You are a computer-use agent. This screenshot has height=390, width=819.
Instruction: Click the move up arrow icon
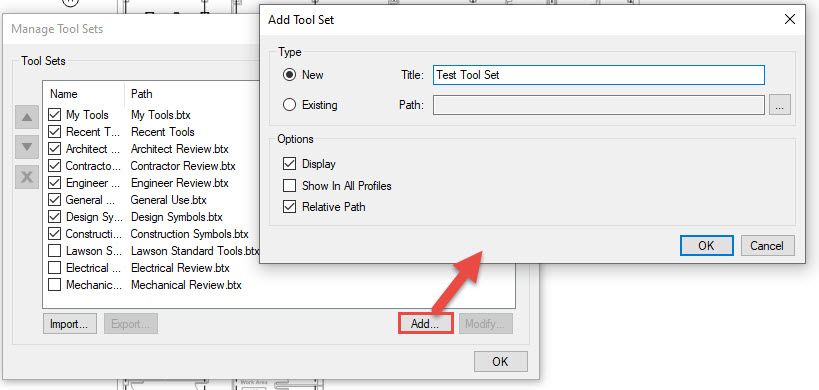pyautogui.click(x=27, y=118)
